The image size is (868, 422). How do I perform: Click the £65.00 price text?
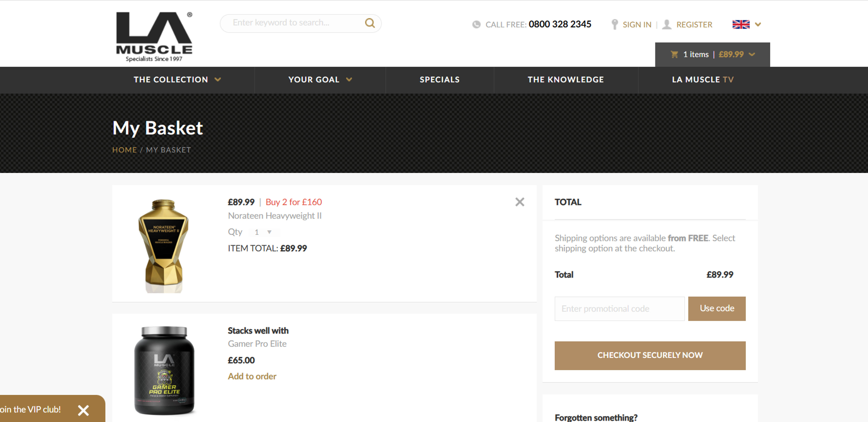click(241, 360)
